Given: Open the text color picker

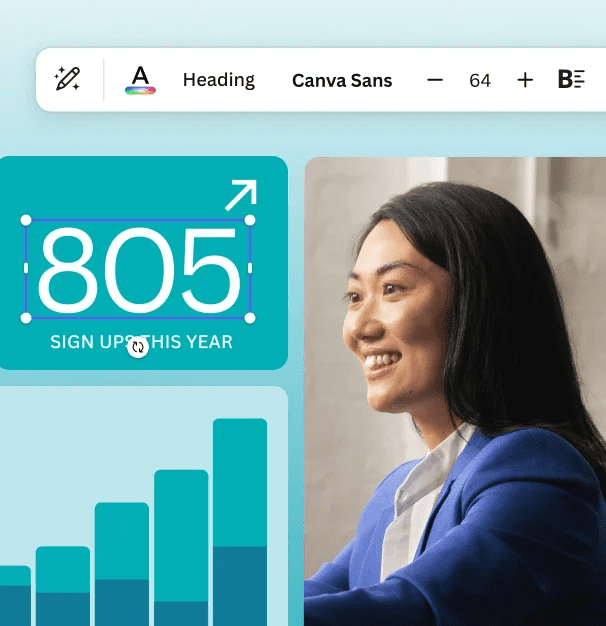Looking at the screenshot, I should (x=140, y=80).
